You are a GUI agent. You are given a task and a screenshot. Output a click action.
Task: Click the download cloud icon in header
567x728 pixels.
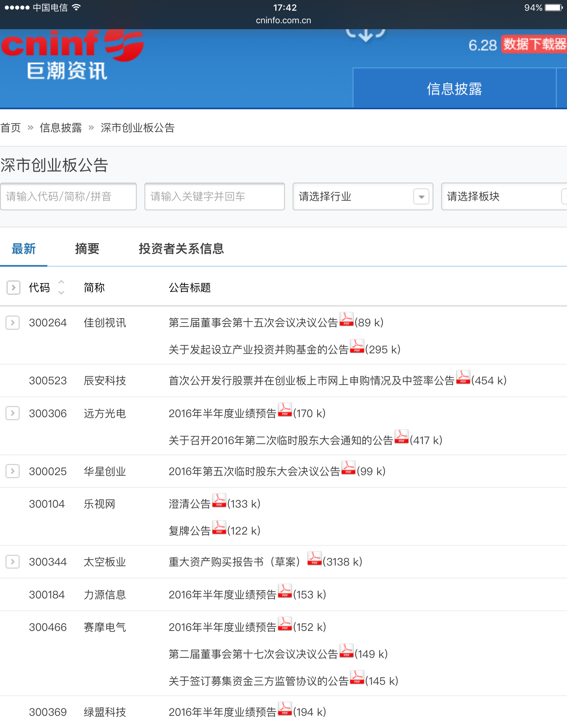point(366,35)
